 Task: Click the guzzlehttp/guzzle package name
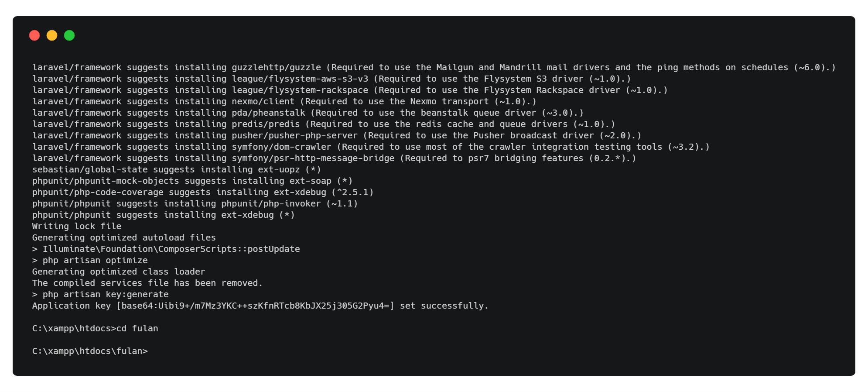point(276,67)
